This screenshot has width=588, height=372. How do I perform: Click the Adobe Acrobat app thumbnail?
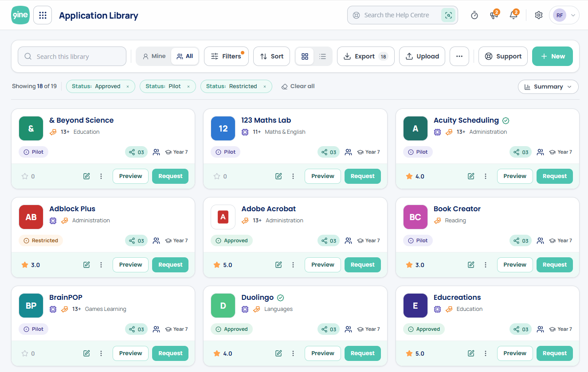[223, 217]
